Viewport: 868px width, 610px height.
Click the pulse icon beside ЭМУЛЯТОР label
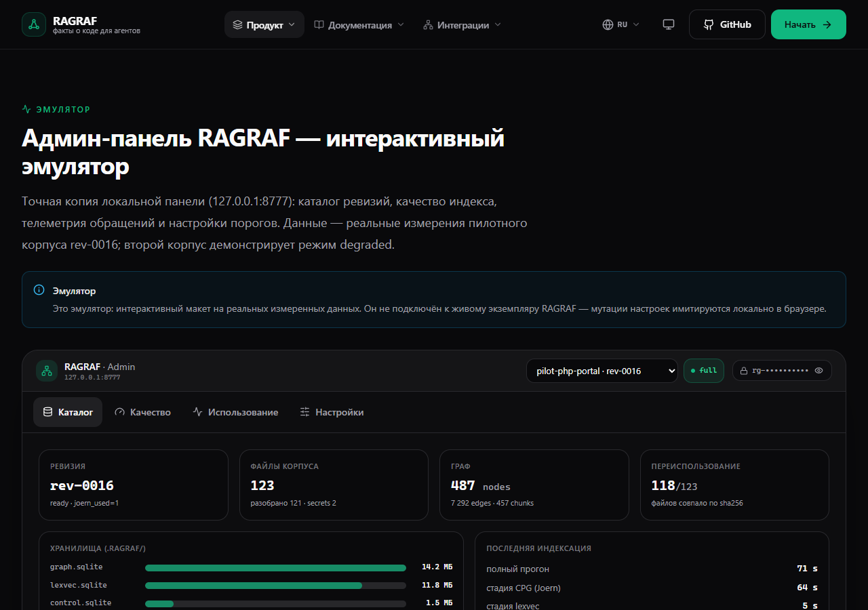click(x=26, y=109)
